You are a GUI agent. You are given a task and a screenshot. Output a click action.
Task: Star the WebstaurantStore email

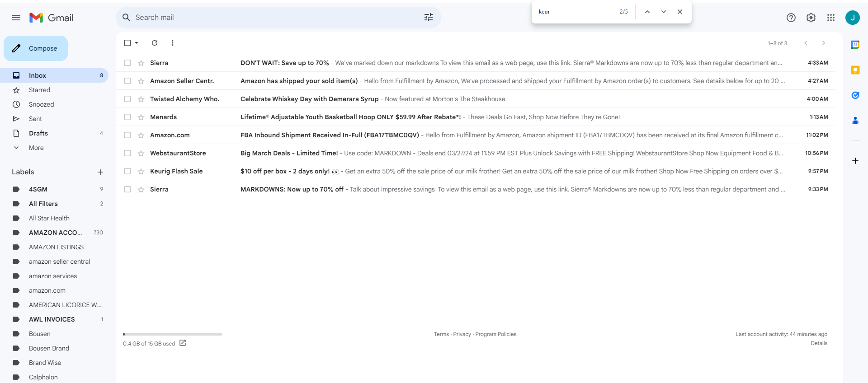[141, 153]
